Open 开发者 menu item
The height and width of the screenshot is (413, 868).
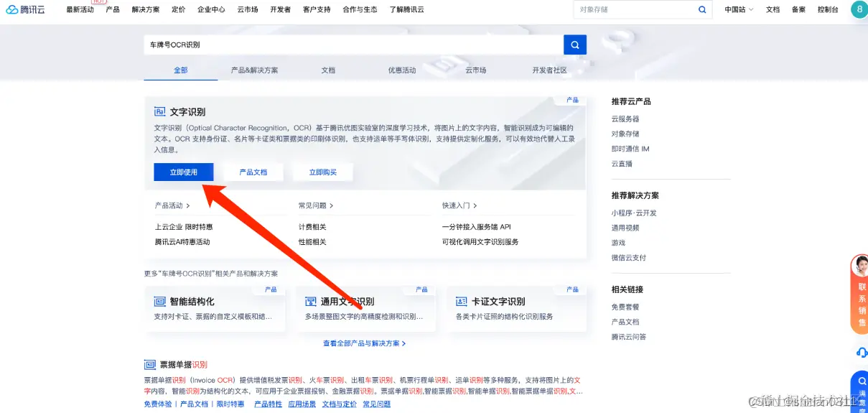[281, 9]
